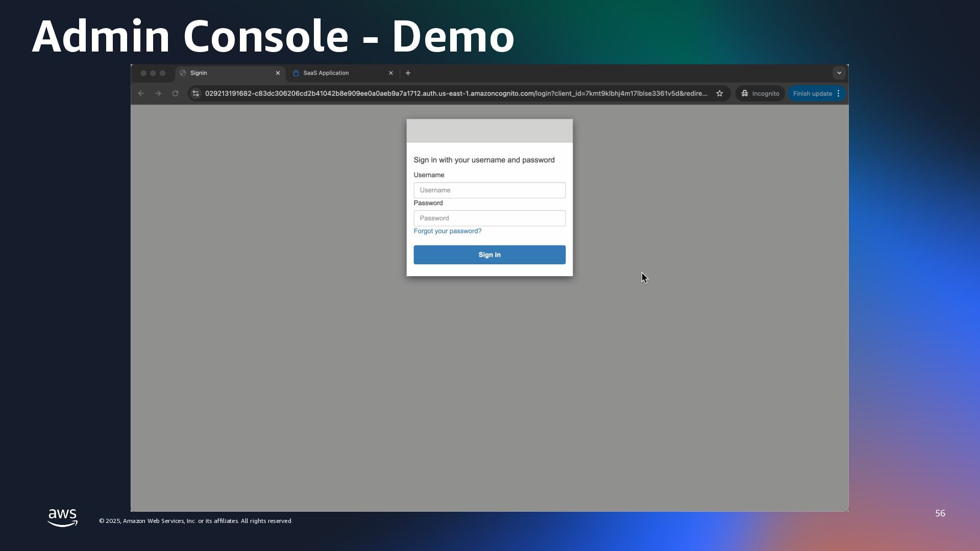The height and width of the screenshot is (551, 980).
Task: Open new tab with plus icon
Action: [408, 73]
